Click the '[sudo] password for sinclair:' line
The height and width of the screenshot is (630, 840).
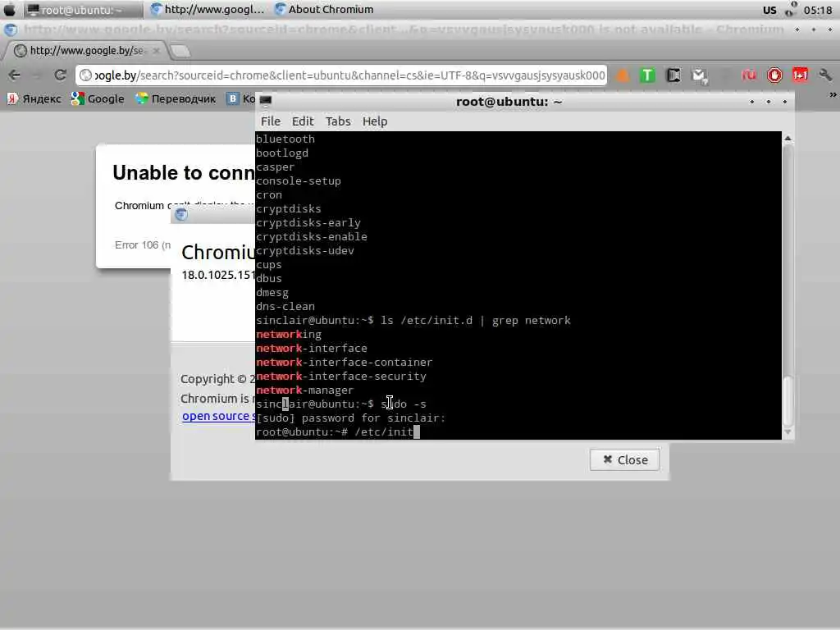pyautogui.click(x=351, y=418)
